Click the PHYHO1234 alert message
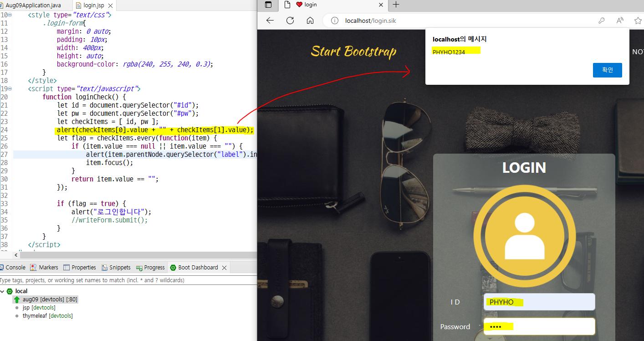The image size is (644, 341). (449, 52)
